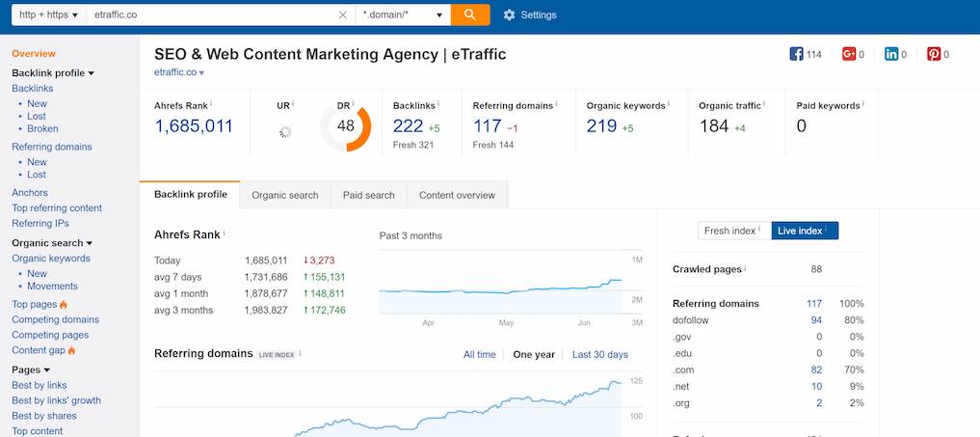The width and height of the screenshot is (980, 437).
Task: Open the *.domain/* mode dropdown
Action: (x=403, y=15)
